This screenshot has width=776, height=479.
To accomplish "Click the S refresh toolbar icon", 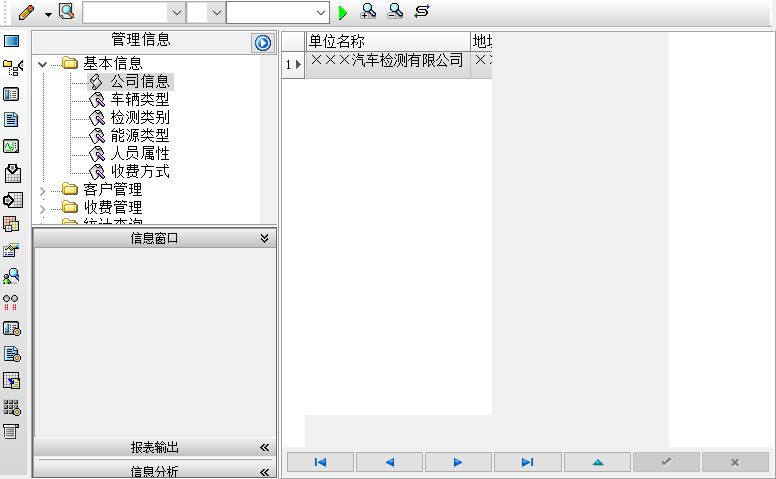I will [422, 11].
